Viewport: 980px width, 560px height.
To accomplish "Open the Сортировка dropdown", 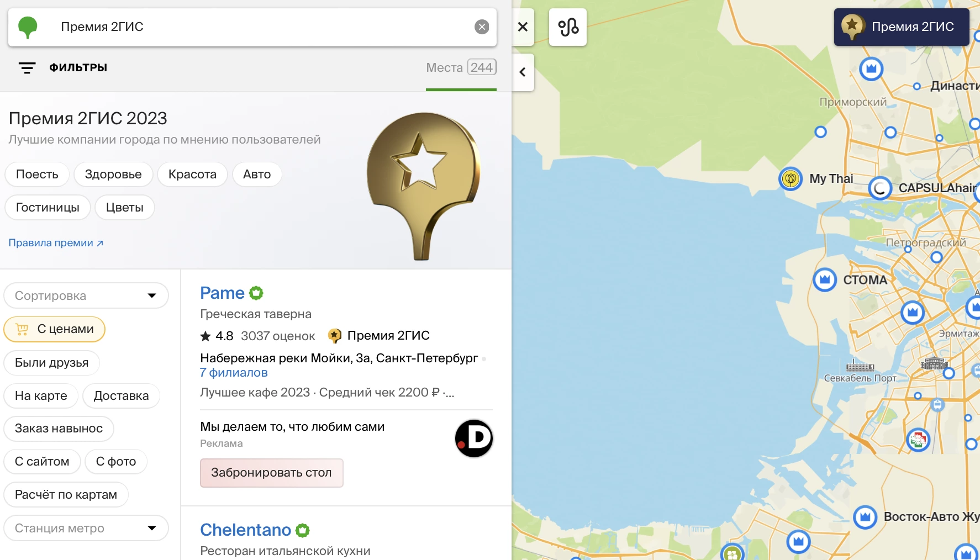I will (86, 296).
